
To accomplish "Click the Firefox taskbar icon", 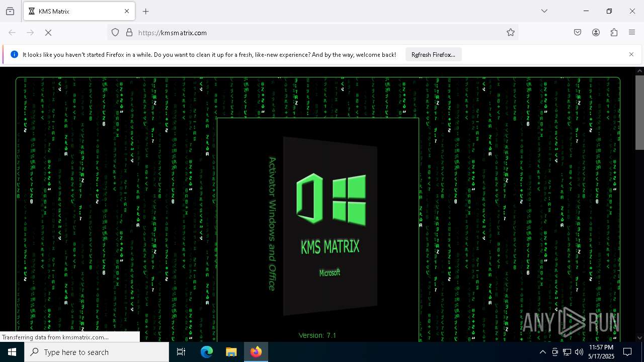I will [x=256, y=352].
